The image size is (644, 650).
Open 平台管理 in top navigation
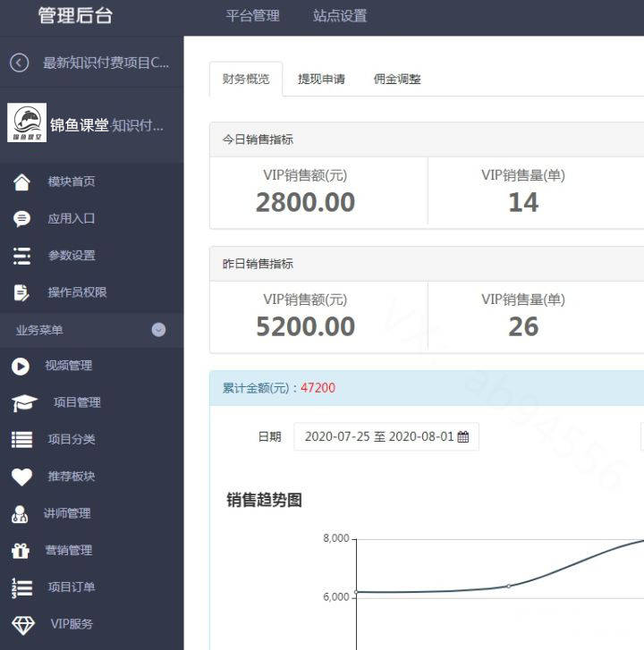click(252, 16)
